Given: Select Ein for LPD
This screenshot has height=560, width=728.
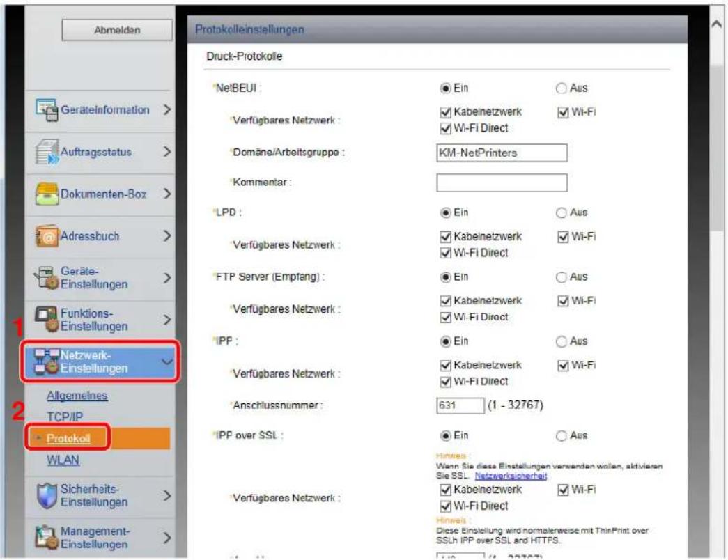Looking at the screenshot, I should click(x=444, y=212).
